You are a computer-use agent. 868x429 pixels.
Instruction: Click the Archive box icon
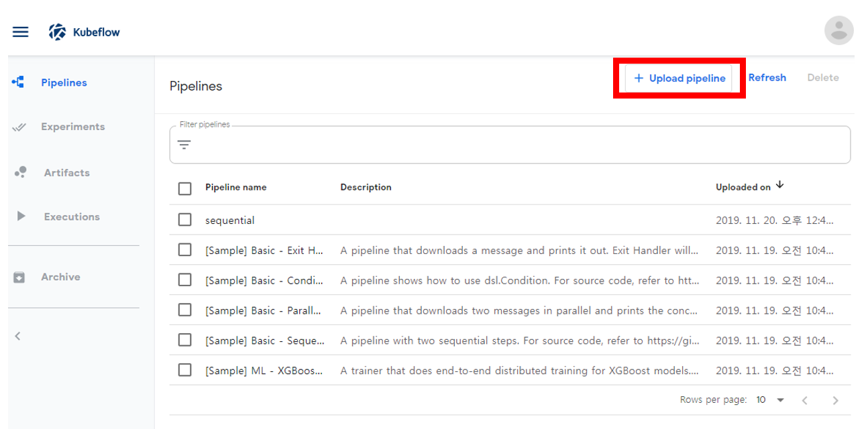[x=19, y=277]
